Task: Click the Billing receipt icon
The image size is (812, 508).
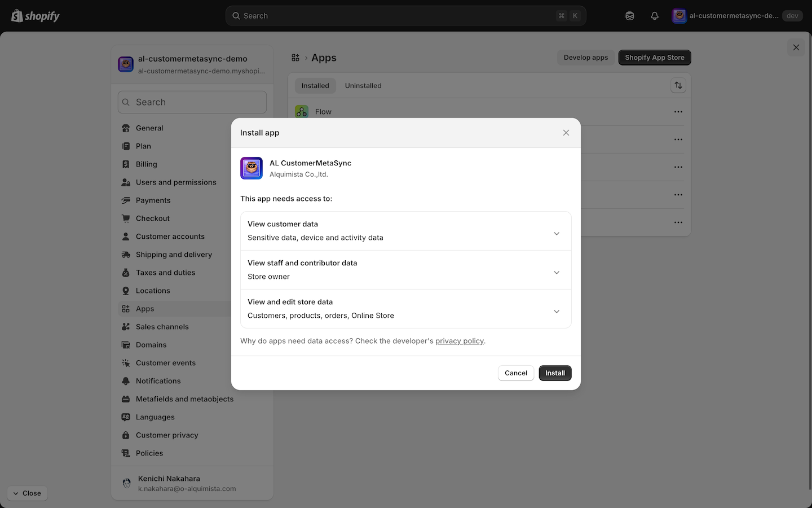Action: (126, 164)
